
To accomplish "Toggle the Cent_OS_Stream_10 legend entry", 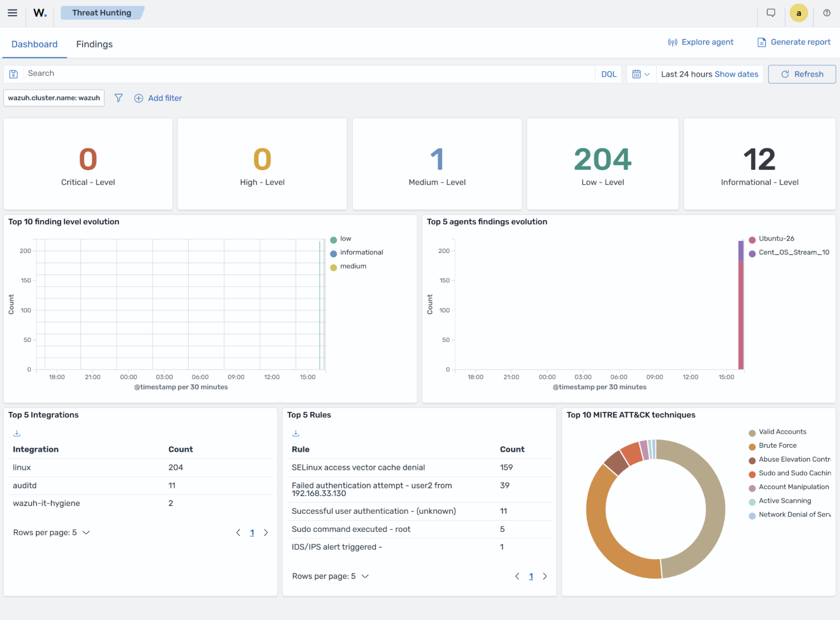I will [x=790, y=253].
